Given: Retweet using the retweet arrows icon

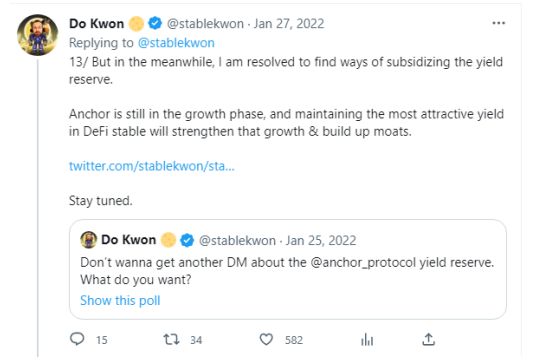Looking at the screenshot, I should (171, 339).
